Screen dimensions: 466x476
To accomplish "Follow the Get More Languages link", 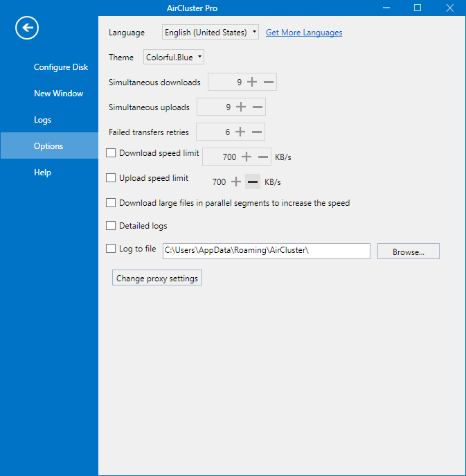I will coord(304,33).
